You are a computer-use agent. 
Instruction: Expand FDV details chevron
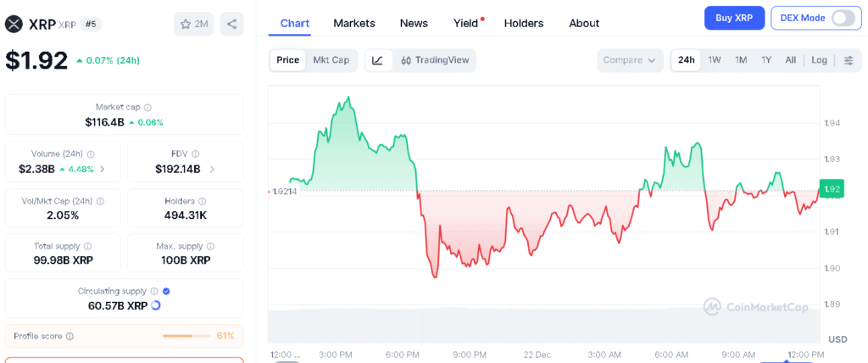click(x=212, y=169)
